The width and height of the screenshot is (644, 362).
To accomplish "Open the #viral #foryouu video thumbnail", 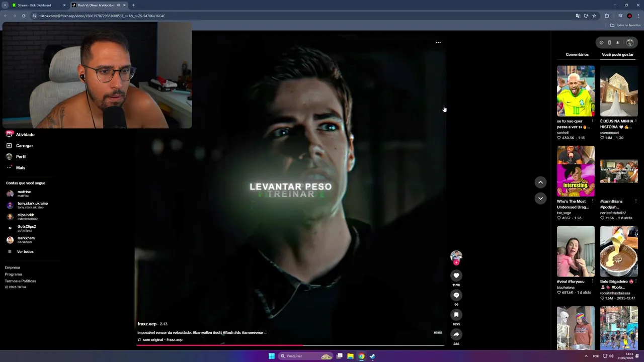I will click(576, 251).
